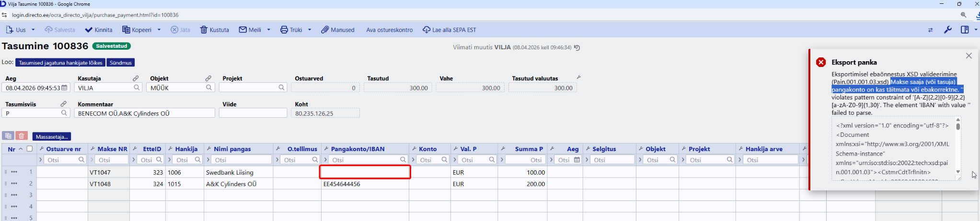980x221 pixels.
Task: Open the Meili dropdown arrow
Action: pyautogui.click(x=269, y=30)
